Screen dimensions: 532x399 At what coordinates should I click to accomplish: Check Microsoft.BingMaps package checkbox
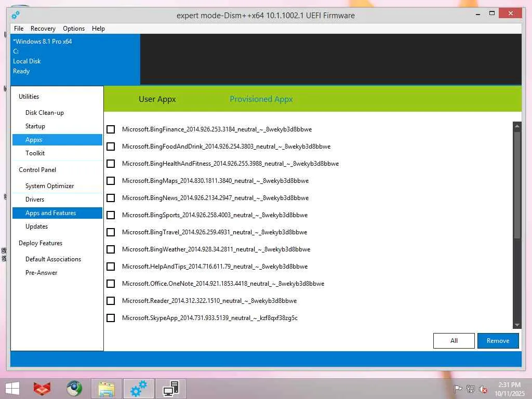pos(111,181)
